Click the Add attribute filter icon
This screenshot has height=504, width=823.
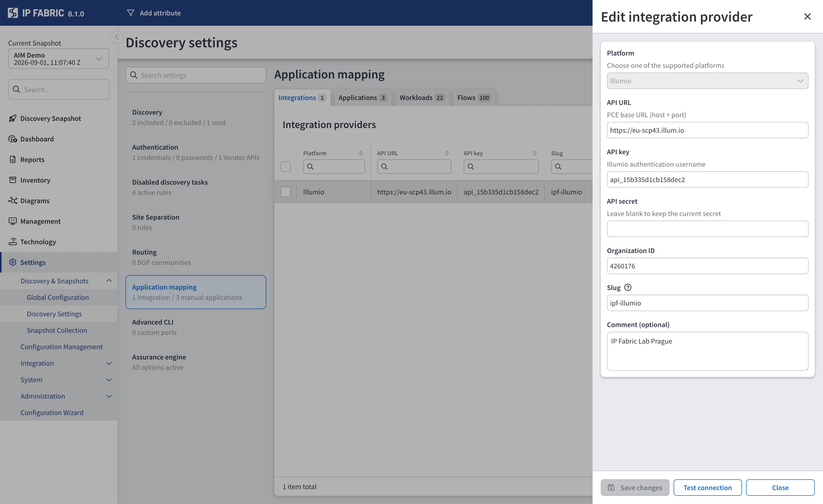pos(131,13)
